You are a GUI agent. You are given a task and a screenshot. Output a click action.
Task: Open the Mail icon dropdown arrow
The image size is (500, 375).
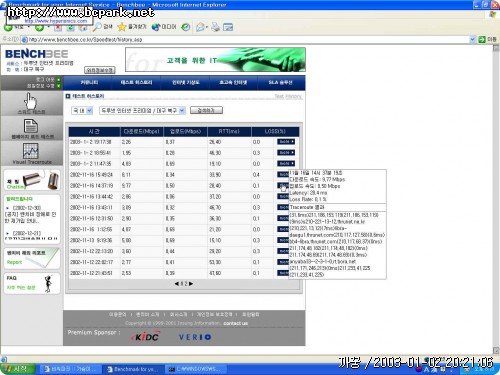[x=207, y=27]
